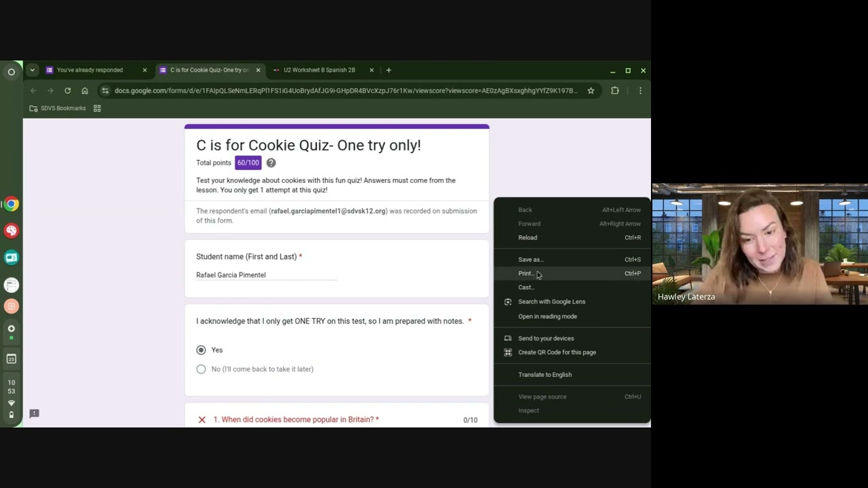868x488 pixels.
Task: Close the "You've already responded" tab
Action: point(144,70)
